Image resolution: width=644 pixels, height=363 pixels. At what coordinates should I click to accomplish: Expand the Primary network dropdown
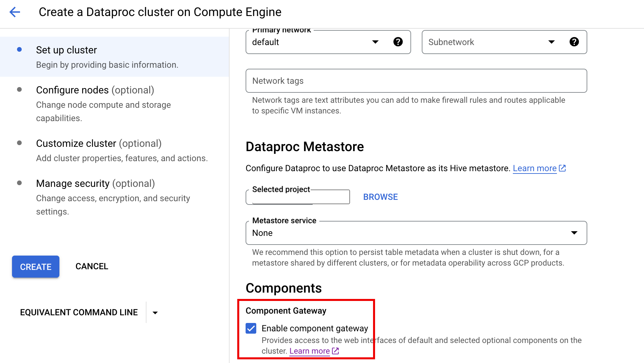click(375, 42)
